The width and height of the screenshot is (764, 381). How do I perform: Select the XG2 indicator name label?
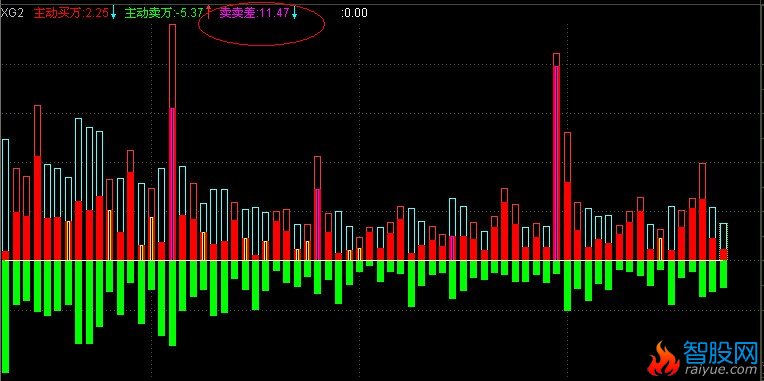(11, 13)
